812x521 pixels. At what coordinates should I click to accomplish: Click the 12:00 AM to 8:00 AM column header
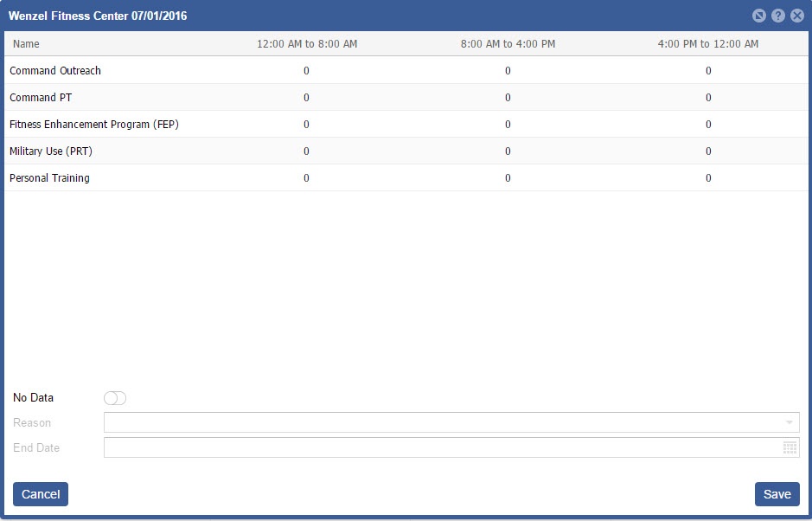click(x=307, y=44)
